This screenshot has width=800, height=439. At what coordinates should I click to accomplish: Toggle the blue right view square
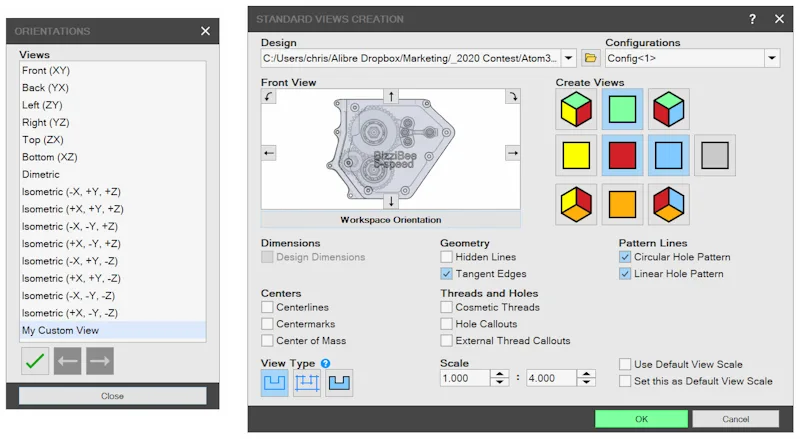(668, 155)
